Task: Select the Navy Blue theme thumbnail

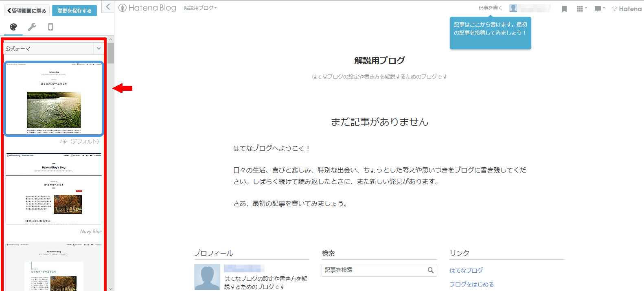Action: pos(54,189)
